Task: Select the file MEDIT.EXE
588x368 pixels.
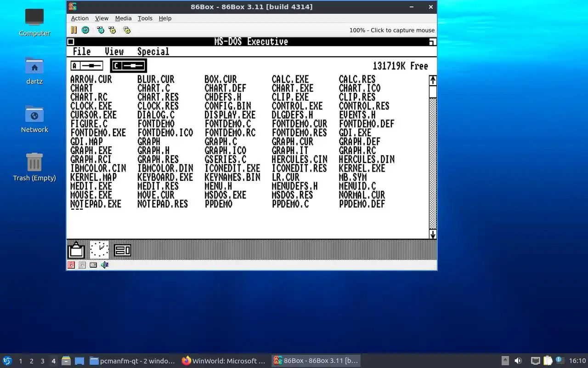Action: click(91, 186)
